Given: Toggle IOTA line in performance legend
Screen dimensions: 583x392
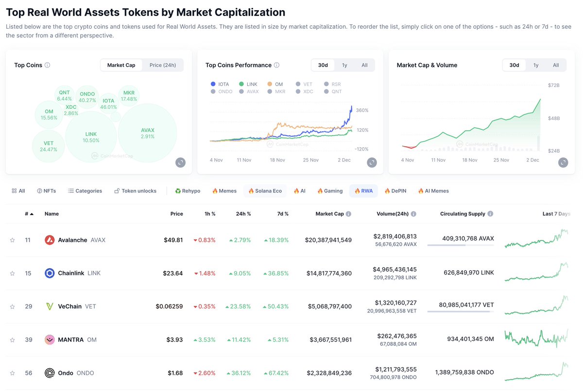Looking at the screenshot, I should 220,84.
